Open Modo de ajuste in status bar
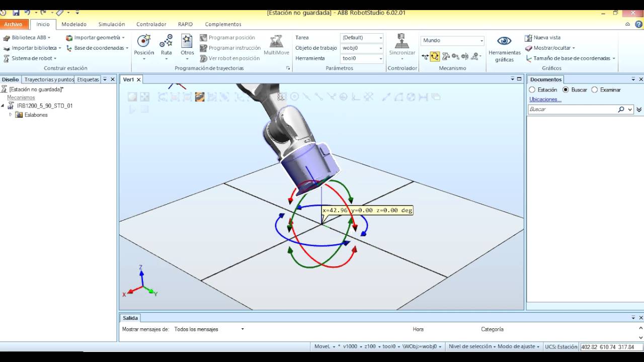 coord(518,346)
